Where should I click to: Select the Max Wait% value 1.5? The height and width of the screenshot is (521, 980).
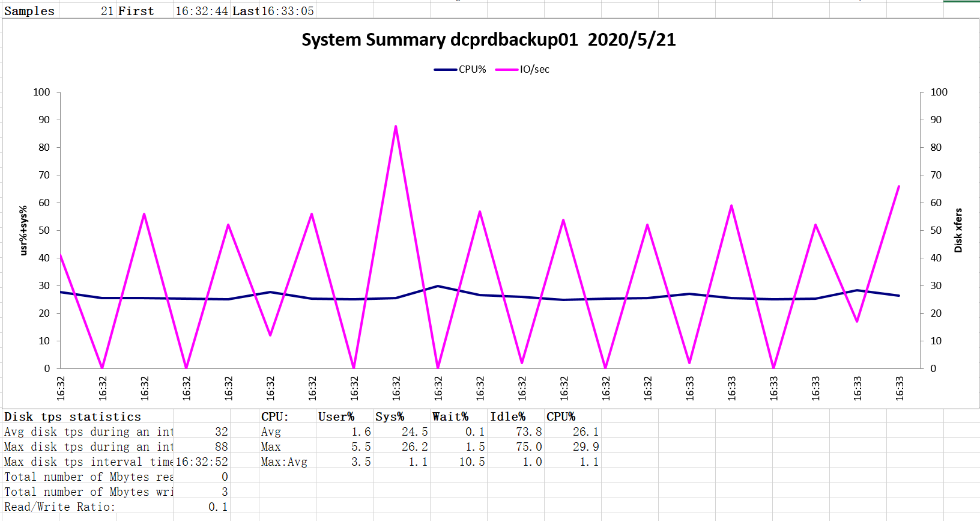pyautogui.click(x=459, y=446)
